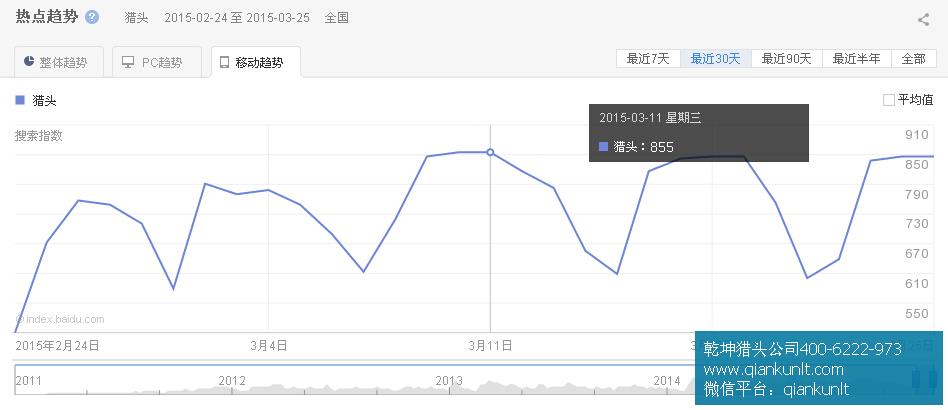The width and height of the screenshot is (948, 410).
Task: Show 全部 time range data
Action: [913, 58]
